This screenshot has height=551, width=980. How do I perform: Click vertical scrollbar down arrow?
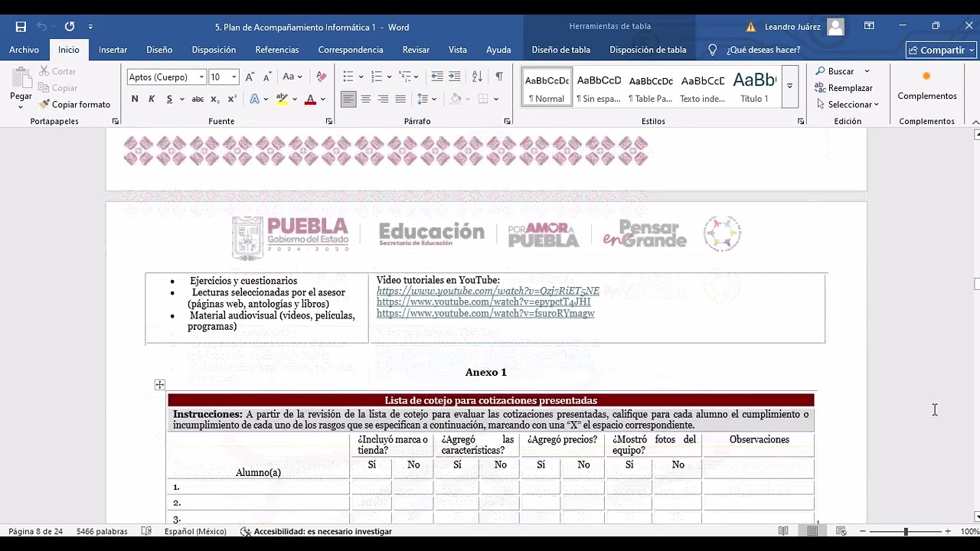(976, 517)
